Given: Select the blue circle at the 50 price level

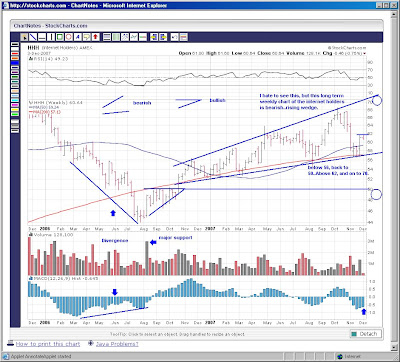Looking at the screenshot, I should [376, 194].
